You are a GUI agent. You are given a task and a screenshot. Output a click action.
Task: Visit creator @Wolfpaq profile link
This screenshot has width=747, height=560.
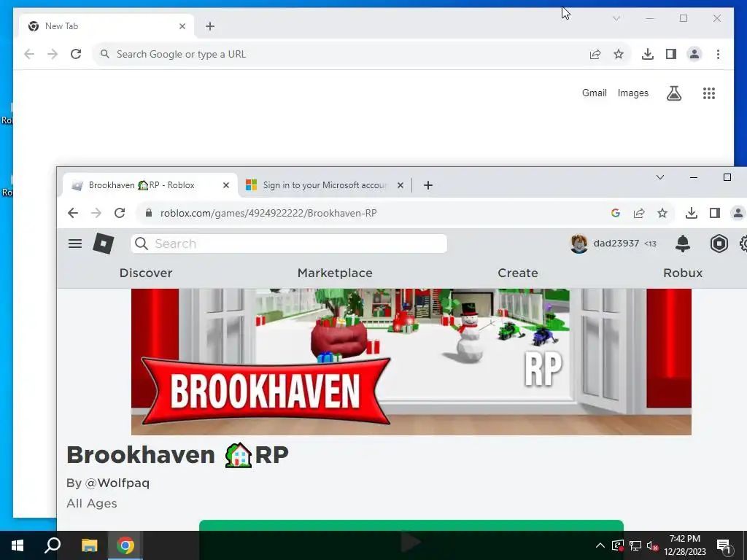point(117,483)
